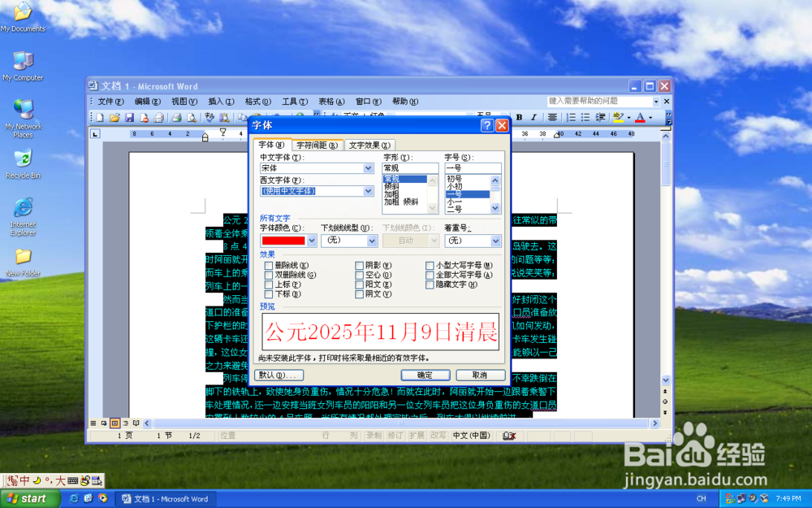
Task: Open the 西文字体 font dropdown arrow
Action: [x=368, y=191]
